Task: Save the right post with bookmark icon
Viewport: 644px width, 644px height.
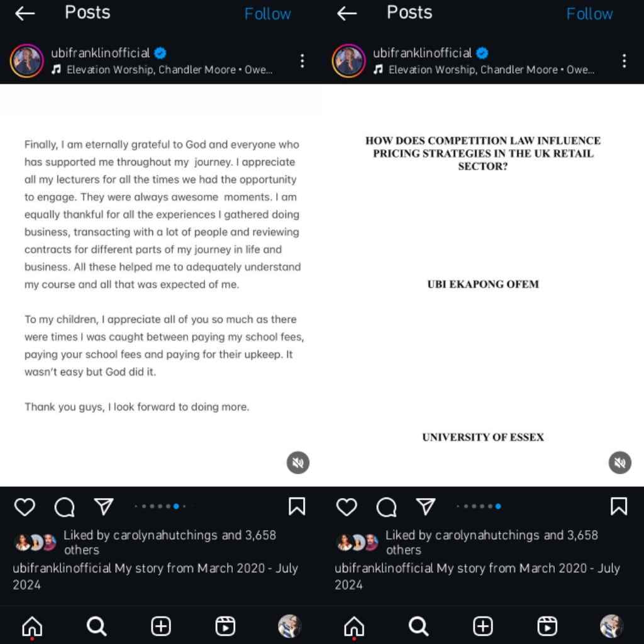Action: [x=619, y=506]
